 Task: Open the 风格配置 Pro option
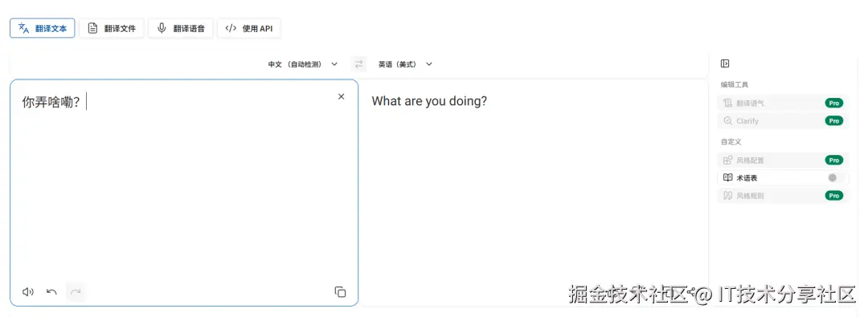click(783, 161)
